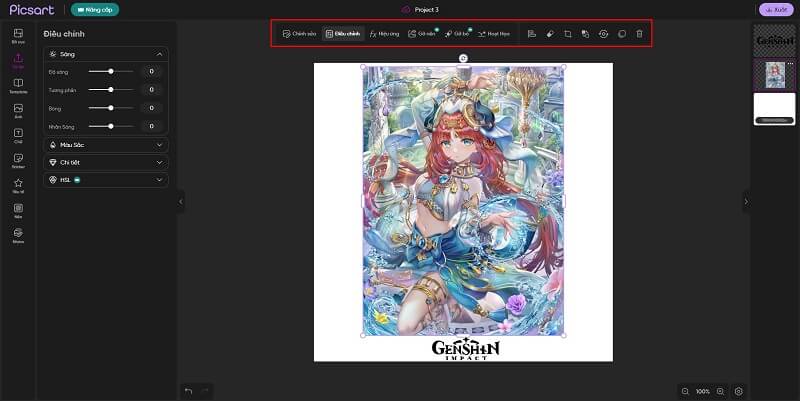
Task: Zoom in with the plus magnifier
Action: coord(720,391)
